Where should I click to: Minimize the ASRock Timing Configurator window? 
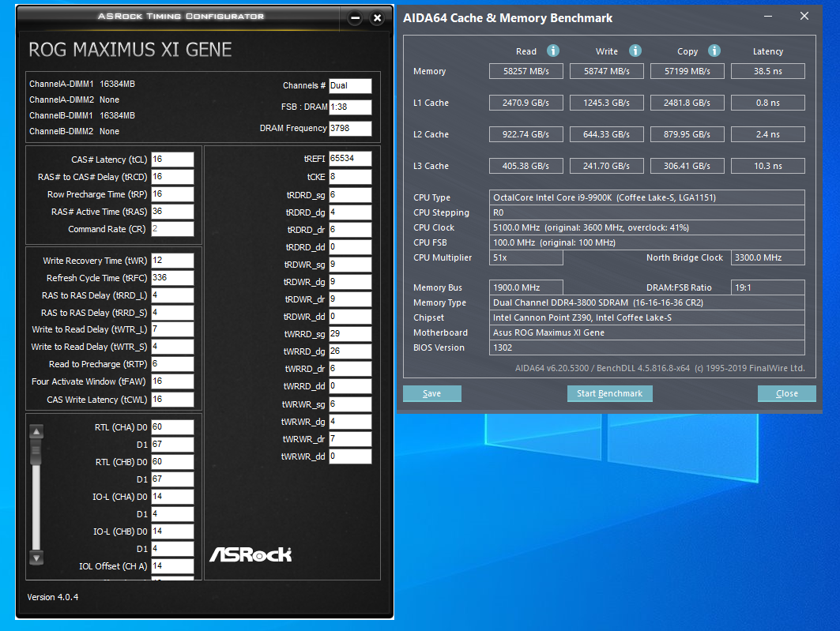(355, 18)
